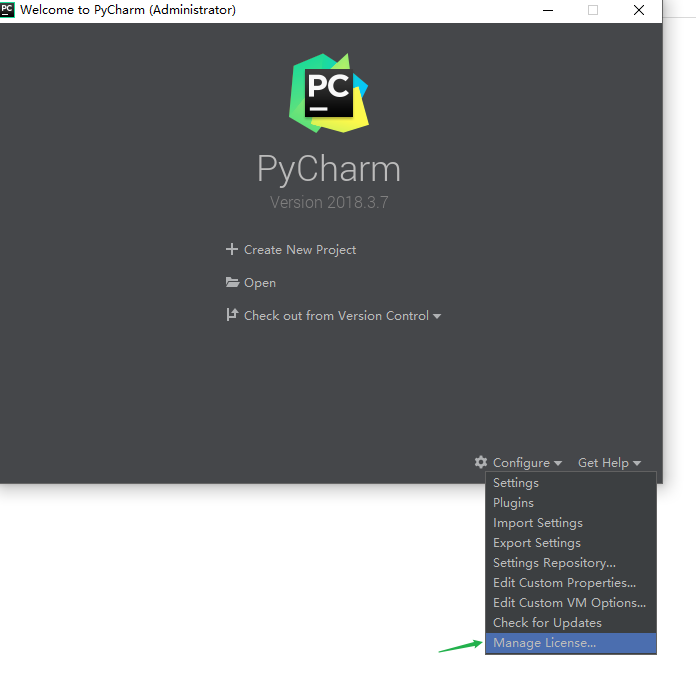Create New Project

point(300,250)
